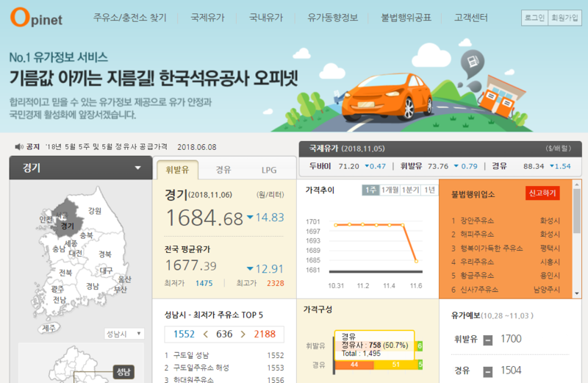The width and height of the screenshot is (588, 383).
Task: Select 충남 on the Korea map
Action: click(59, 248)
